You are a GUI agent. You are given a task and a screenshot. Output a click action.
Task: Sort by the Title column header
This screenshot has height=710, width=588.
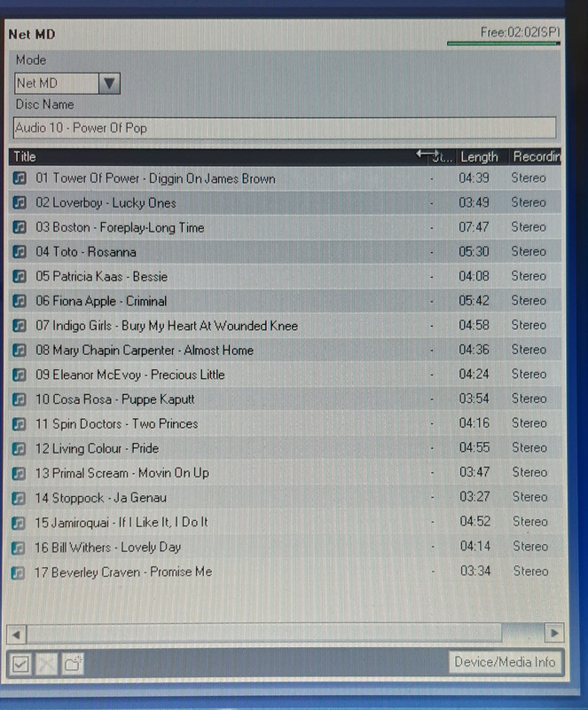tap(25, 157)
